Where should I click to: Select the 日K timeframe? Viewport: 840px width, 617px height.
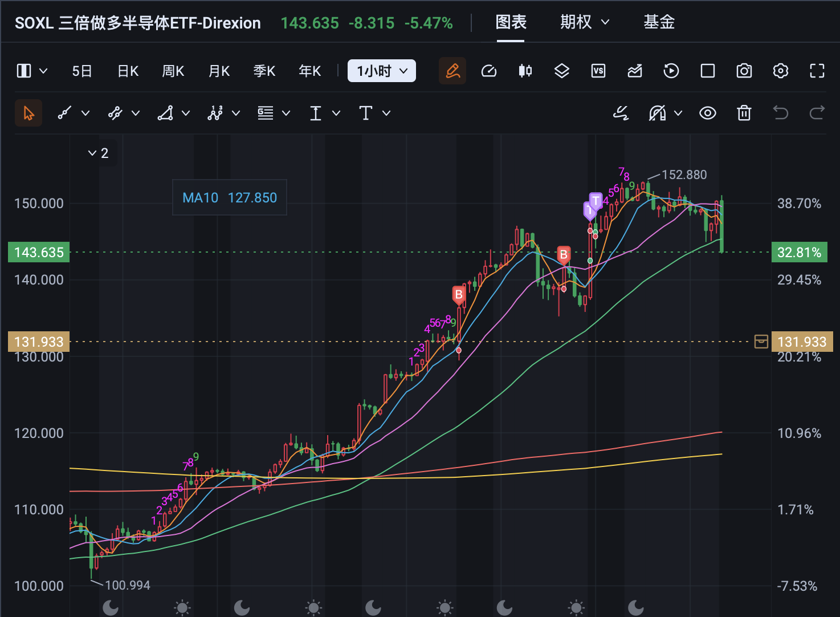coord(128,71)
